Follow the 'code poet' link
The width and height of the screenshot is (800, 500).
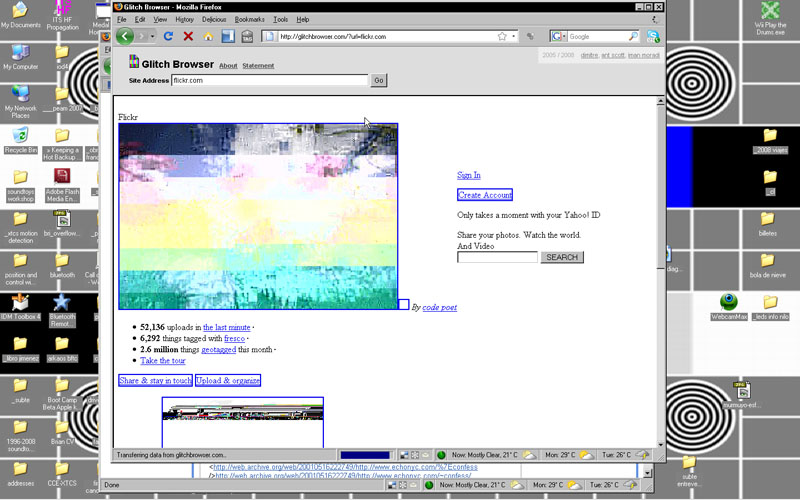[x=439, y=307]
